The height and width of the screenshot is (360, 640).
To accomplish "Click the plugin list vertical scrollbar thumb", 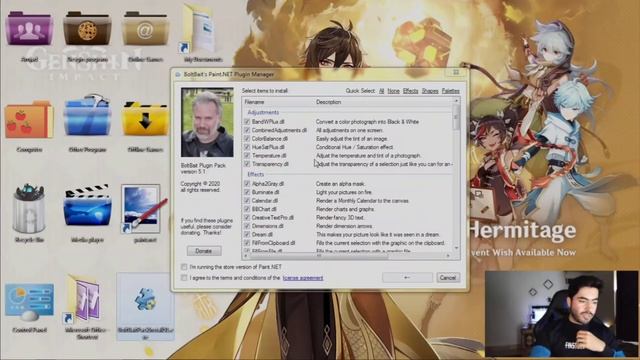I will pyautogui.click(x=456, y=117).
